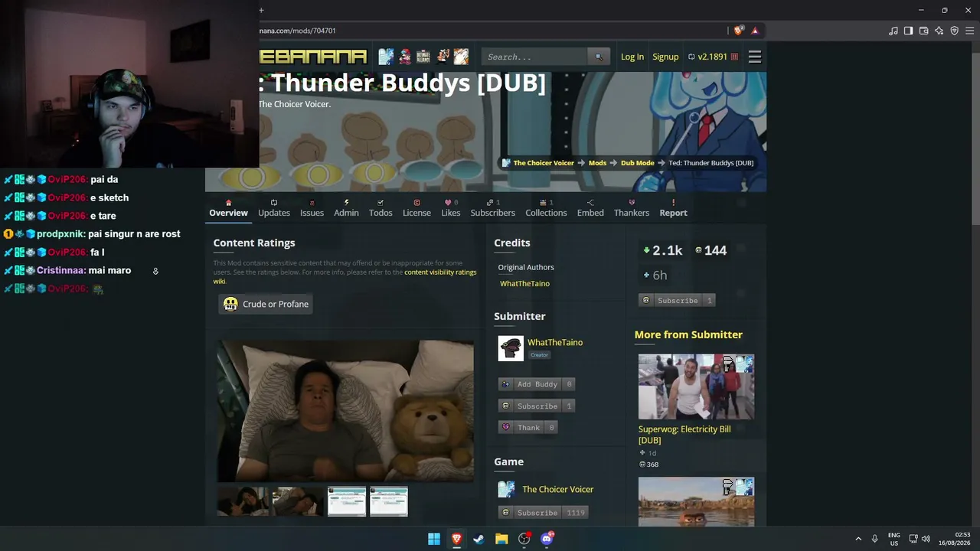The width and height of the screenshot is (980, 551).
Task: Go to the Admin tab
Action: tap(346, 208)
